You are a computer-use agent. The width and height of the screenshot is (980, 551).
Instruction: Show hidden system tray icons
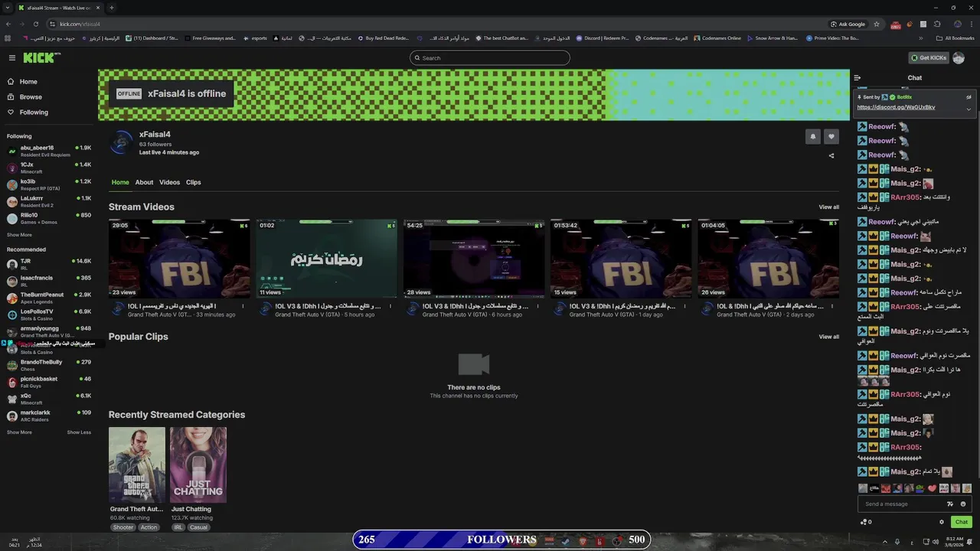coord(886,542)
